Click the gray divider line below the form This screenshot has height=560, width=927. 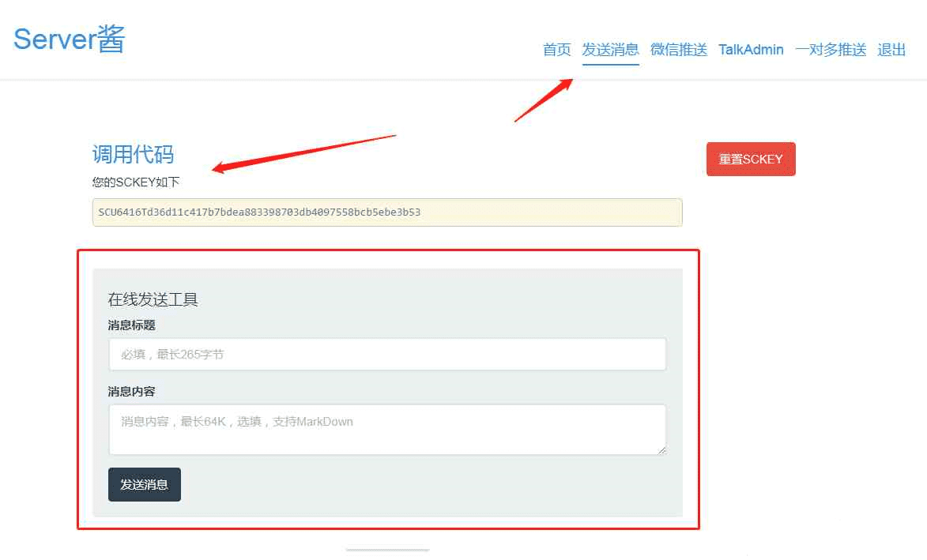[387, 550]
